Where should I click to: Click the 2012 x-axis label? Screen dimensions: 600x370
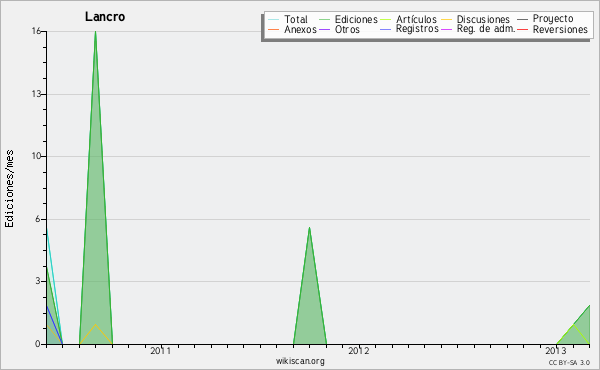click(x=359, y=350)
